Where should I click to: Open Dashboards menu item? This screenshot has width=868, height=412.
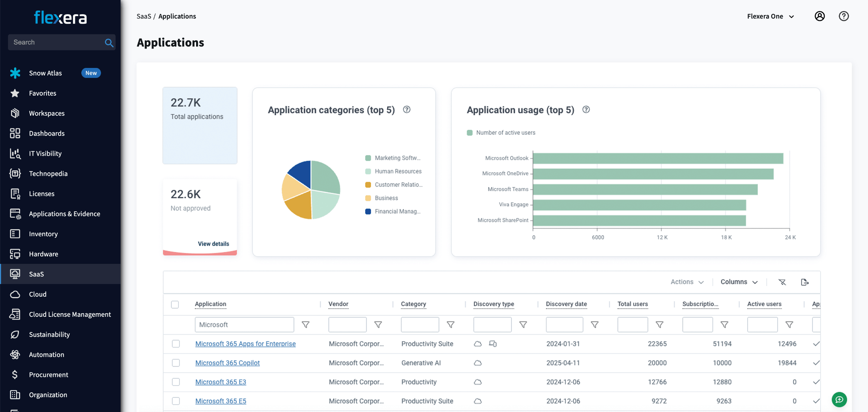coord(47,134)
